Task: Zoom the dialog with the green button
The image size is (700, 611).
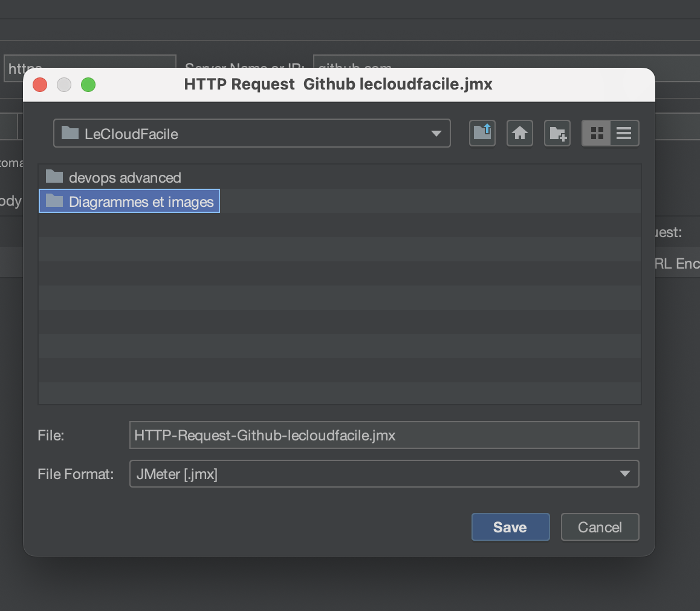Action: 88,85
